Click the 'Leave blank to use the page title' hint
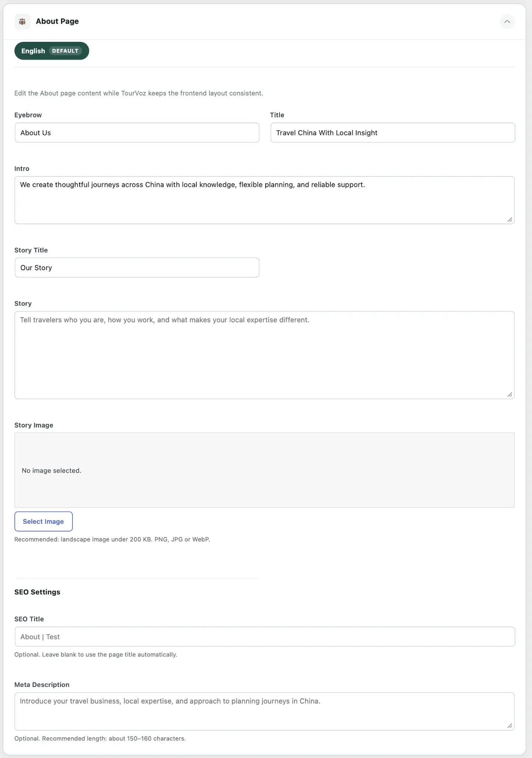Viewport: 532px width, 758px height. click(96, 655)
